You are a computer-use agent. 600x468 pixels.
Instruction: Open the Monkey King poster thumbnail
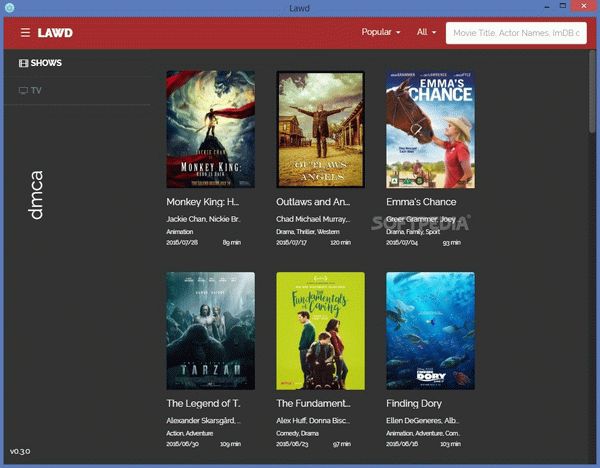tap(210, 129)
